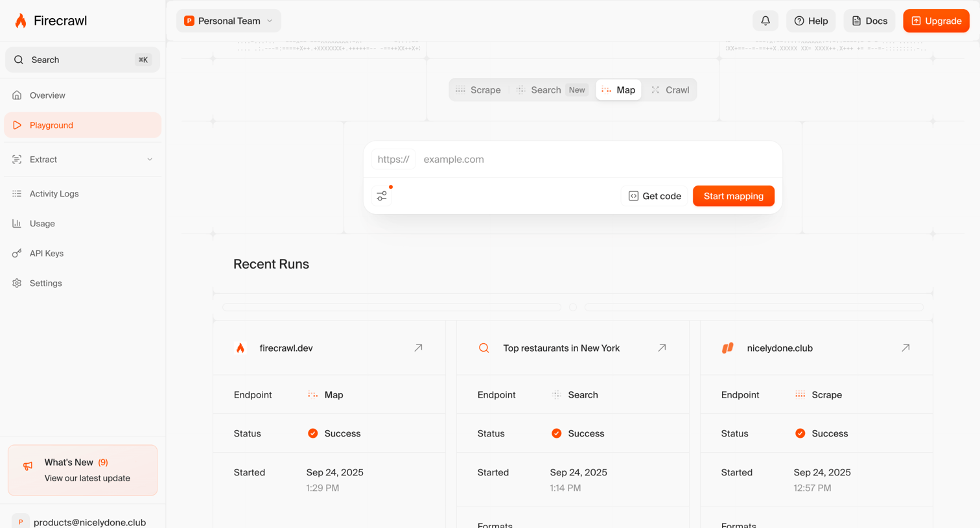This screenshot has width=980, height=528.
Task: Open Top restaurants in New York run arrow
Action: click(662, 348)
